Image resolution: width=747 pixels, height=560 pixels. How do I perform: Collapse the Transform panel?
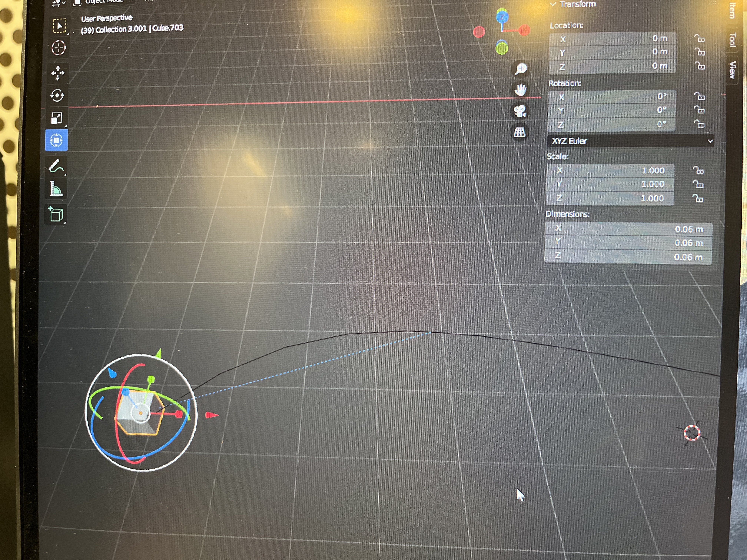tap(553, 4)
